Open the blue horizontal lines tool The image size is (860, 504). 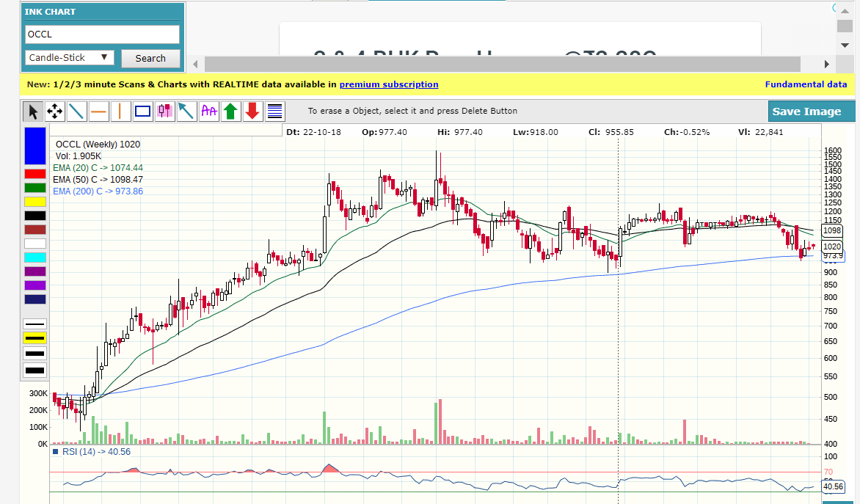(x=274, y=112)
